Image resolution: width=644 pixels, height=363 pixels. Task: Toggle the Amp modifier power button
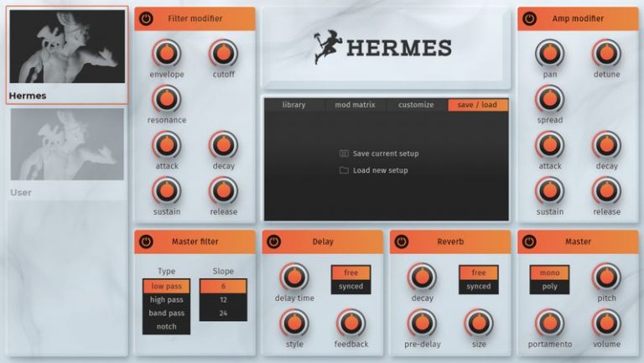[x=529, y=18]
